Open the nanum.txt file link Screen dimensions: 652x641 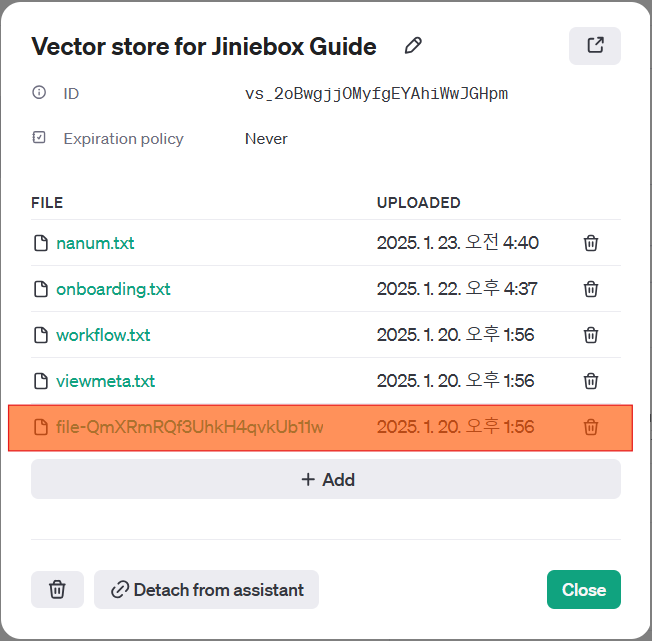click(95, 243)
